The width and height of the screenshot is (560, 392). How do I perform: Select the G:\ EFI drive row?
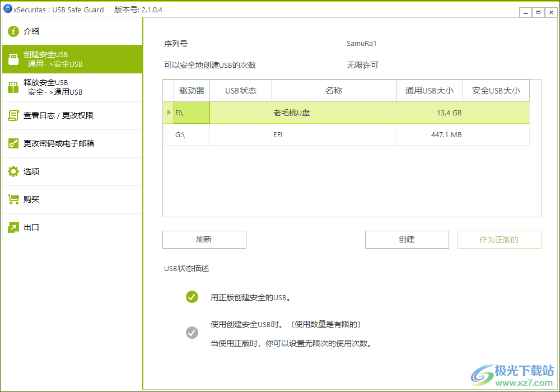(333, 134)
